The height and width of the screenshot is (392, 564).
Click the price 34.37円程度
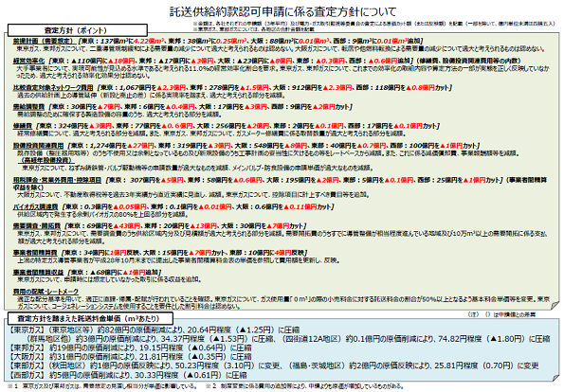(183, 339)
